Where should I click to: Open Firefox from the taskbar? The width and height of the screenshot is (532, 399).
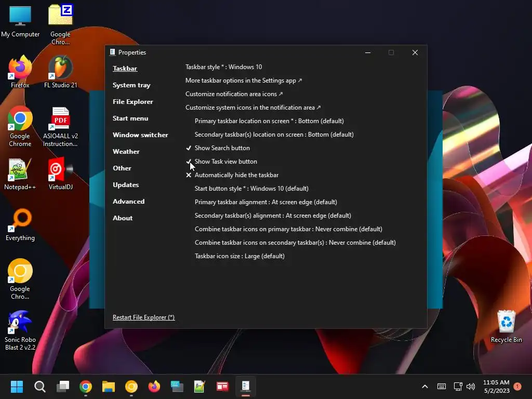coord(154,387)
